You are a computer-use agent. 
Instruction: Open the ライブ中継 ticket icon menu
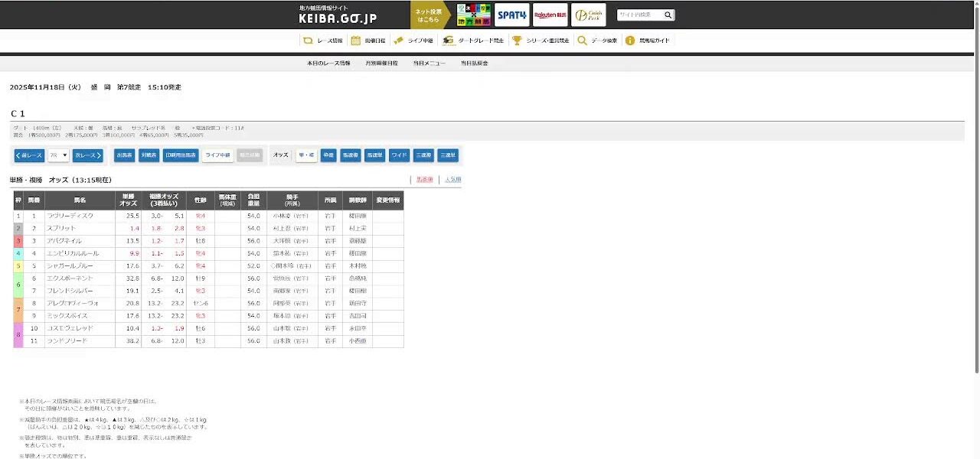[413, 41]
